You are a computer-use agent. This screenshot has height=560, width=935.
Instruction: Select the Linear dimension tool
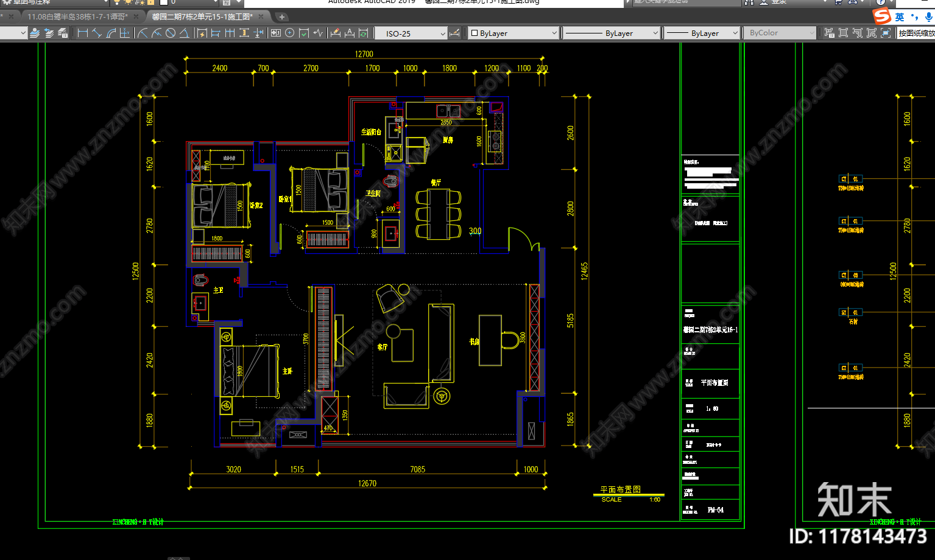83,33
